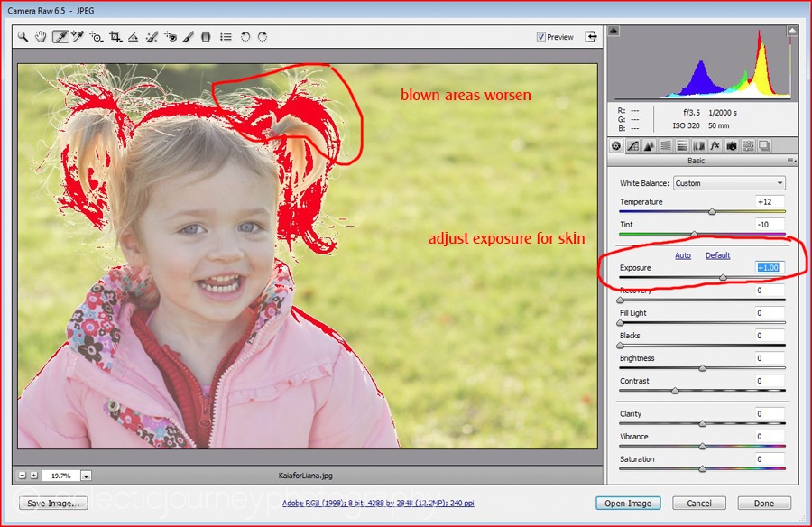812x527 pixels.
Task: Select the Hand tool
Action: pos(41,37)
